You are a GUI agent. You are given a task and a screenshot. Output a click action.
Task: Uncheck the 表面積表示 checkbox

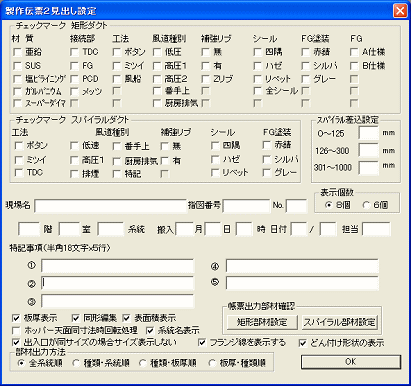[x=126, y=318]
